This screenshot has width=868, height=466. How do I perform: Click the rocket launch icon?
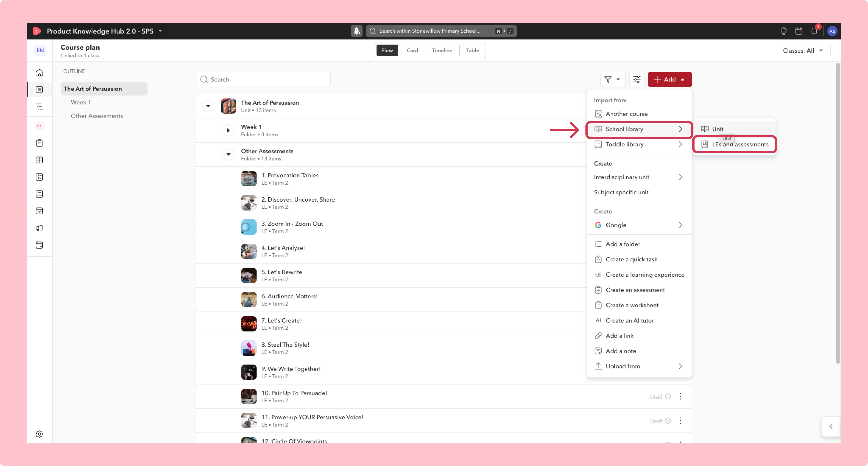[356, 31]
